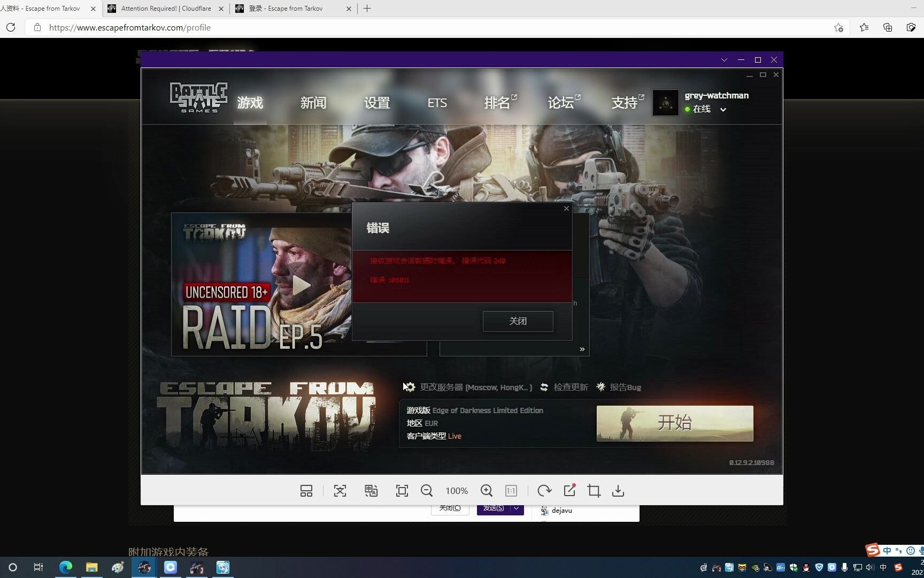The height and width of the screenshot is (578, 924).
Task: Click the volume speaker tray icon
Action: (870, 567)
